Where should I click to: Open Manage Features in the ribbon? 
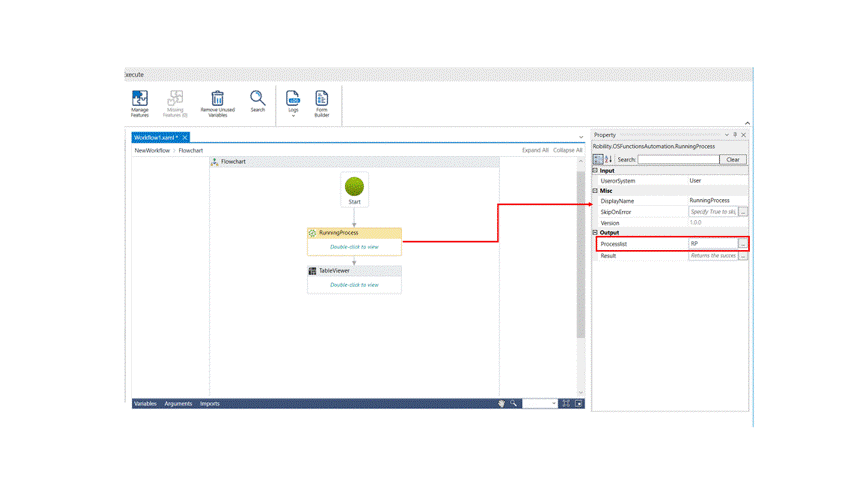pyautogui.click(x=140, y=102)
